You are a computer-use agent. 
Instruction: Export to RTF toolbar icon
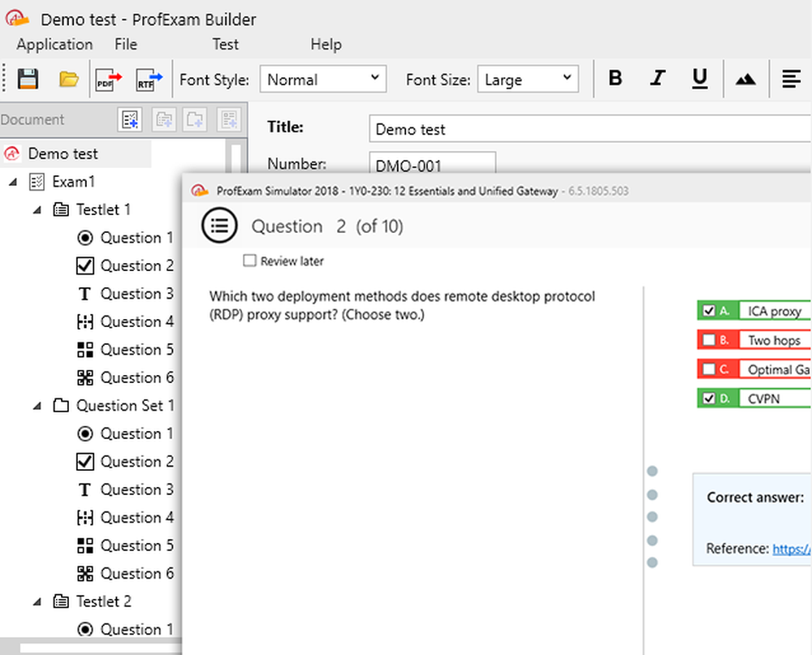[149, 80]
